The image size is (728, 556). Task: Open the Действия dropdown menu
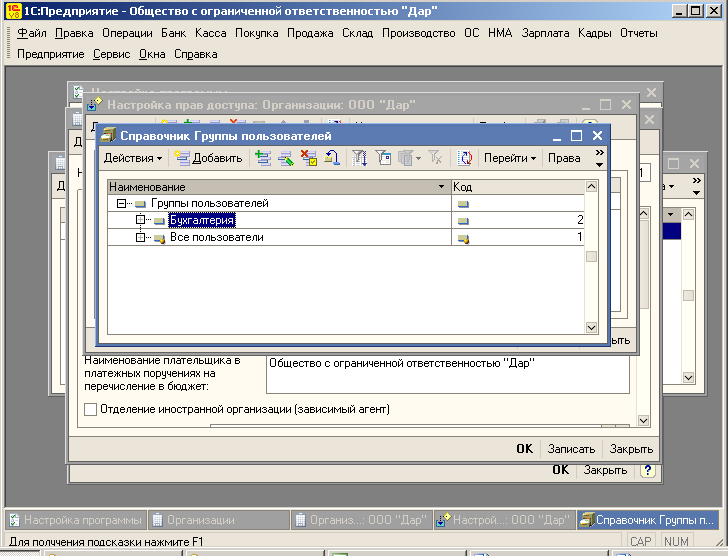133,158
